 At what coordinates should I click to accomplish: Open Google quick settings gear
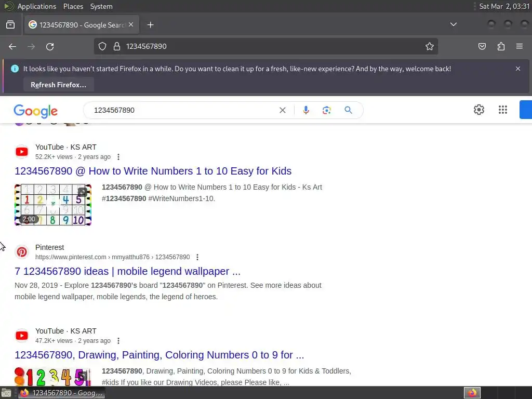478,110
